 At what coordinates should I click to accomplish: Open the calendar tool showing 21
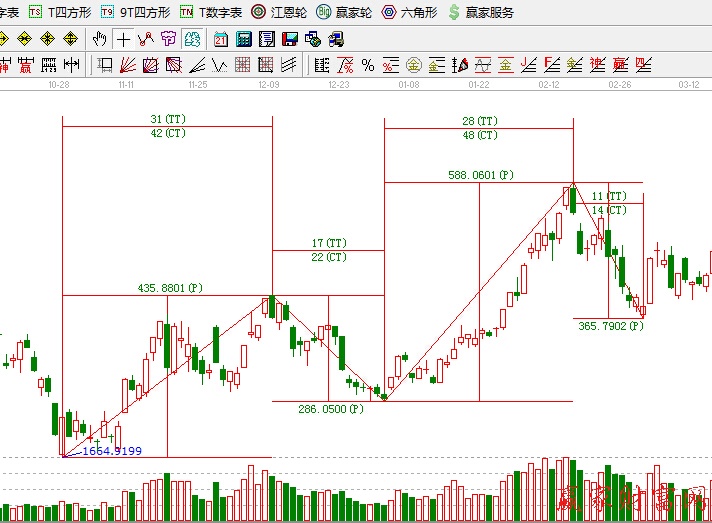tap(220, 39)
